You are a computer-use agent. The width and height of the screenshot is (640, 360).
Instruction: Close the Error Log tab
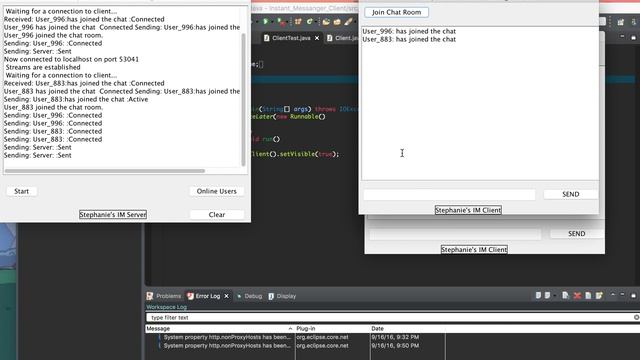click(x=227, y=296)
